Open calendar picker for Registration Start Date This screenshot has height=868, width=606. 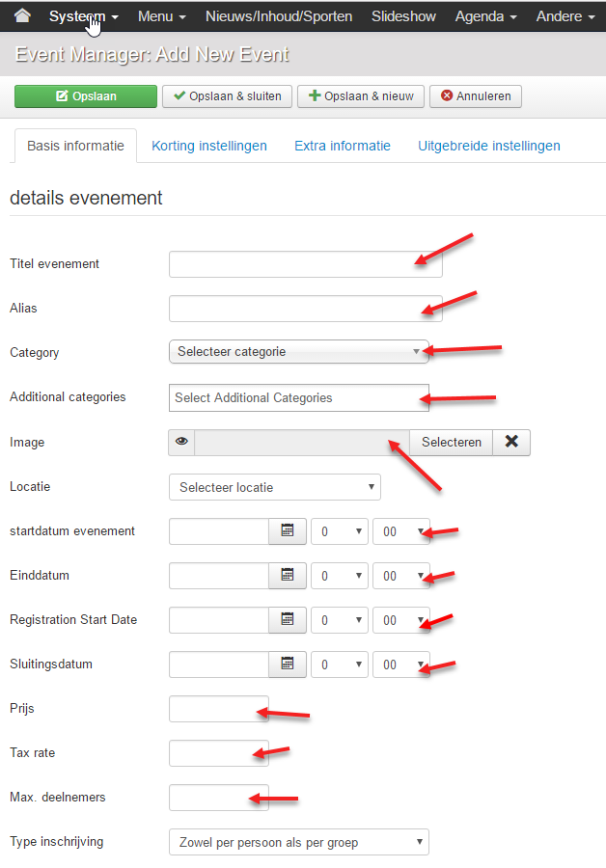pyautogui.click(x=288, y=619)
